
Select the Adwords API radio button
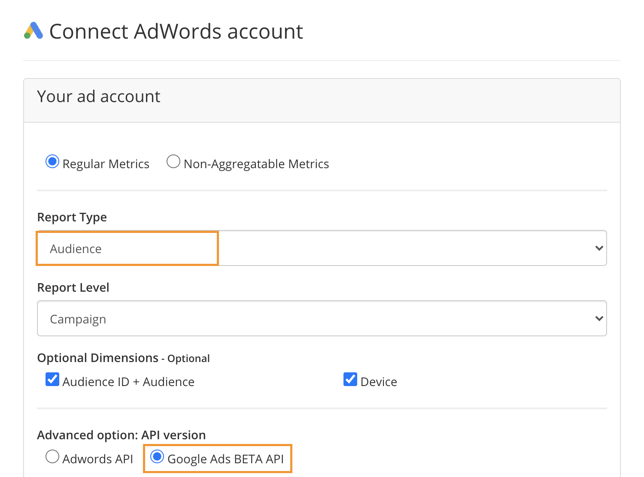(52, 456)
